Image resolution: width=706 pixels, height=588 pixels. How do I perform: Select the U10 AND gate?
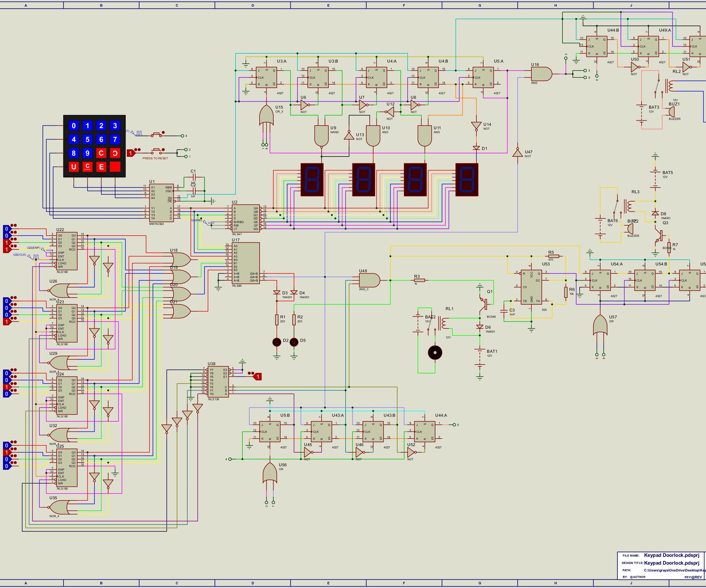point(373,136)
